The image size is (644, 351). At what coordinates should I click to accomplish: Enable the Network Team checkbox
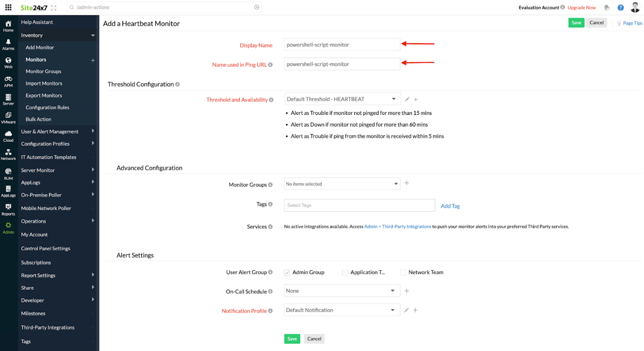pos(403,273)
